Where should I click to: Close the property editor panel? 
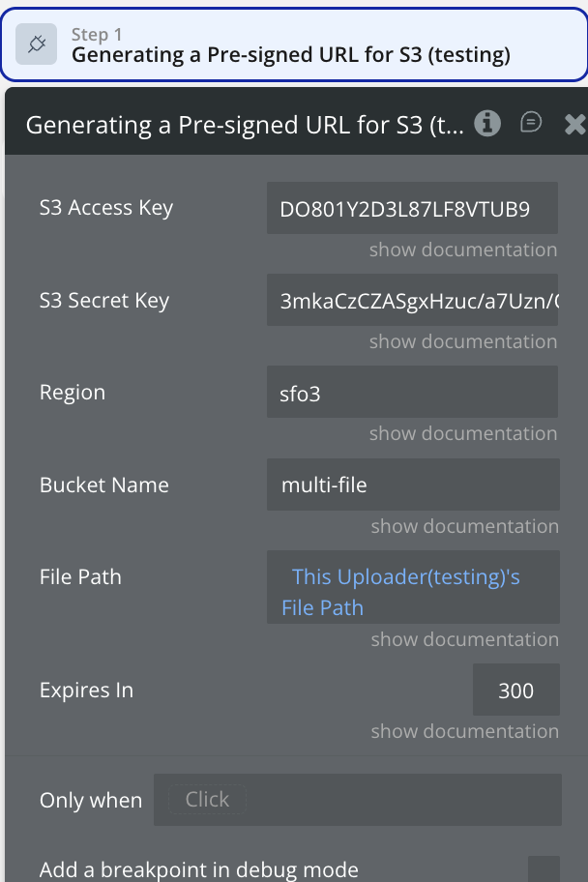[x=574, y=124]
